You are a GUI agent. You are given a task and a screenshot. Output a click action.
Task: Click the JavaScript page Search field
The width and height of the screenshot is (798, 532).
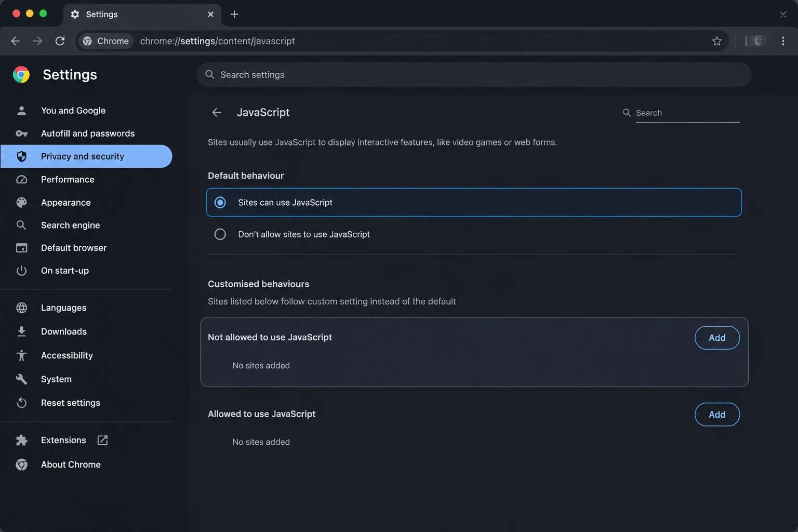click(x=687, y=113)
